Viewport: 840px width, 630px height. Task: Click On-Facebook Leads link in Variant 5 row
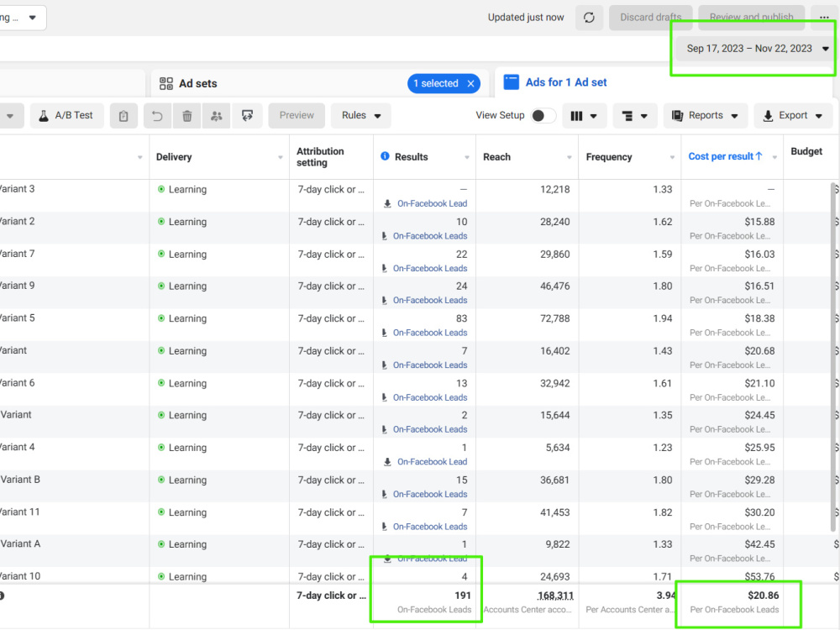(429, 333)
